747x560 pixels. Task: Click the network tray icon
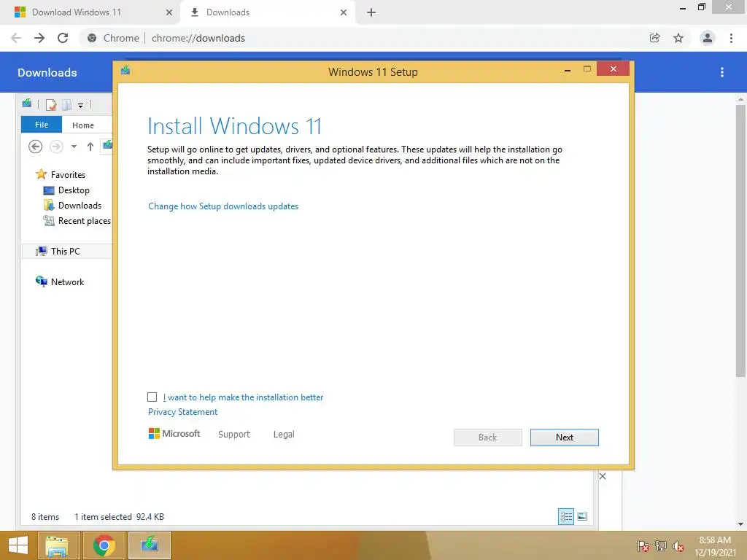[x=661, y=546]
